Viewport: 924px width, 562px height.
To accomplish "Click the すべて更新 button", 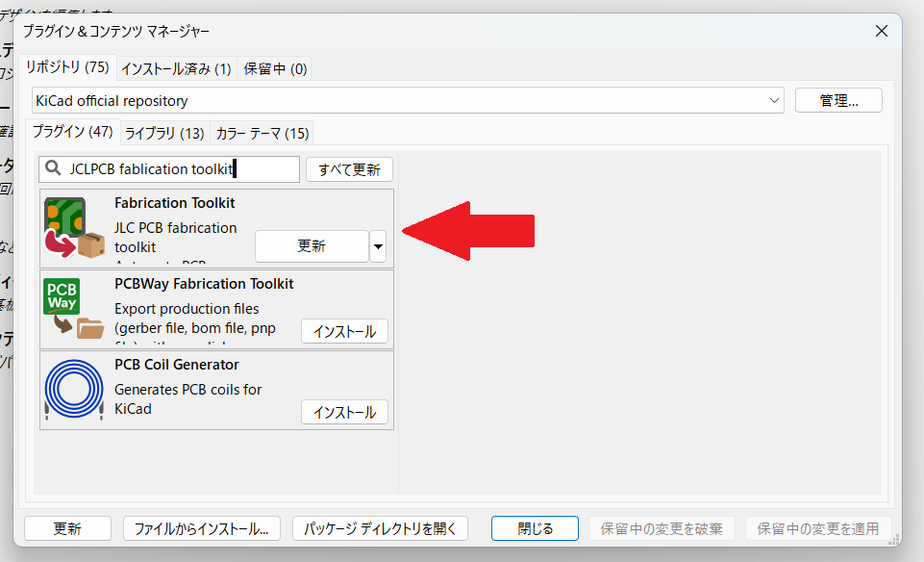I will point(349,169).
